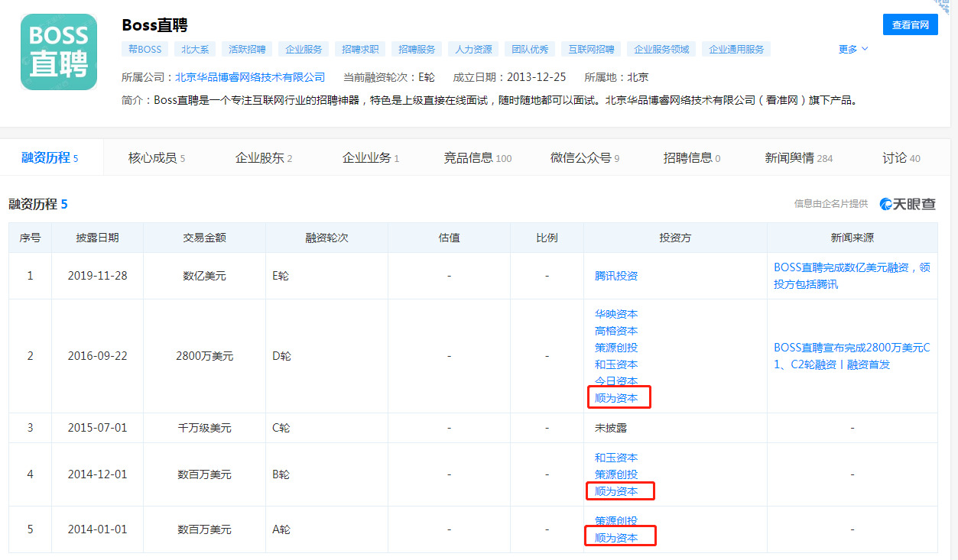Image resolution: width=958 pixels, height=560 pixels.
Task: Click 策源创投 in the B轮 row
Action: pos(616,474)
